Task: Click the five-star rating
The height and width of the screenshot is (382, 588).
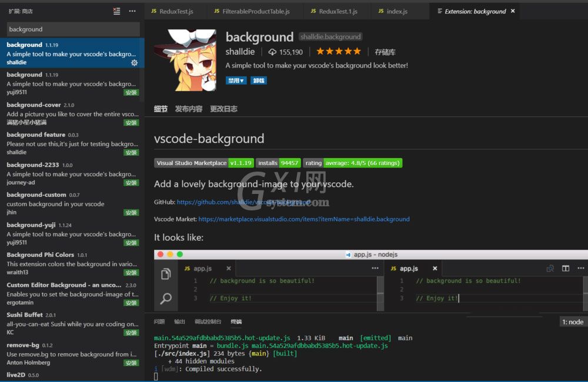Action: (338, 51)
